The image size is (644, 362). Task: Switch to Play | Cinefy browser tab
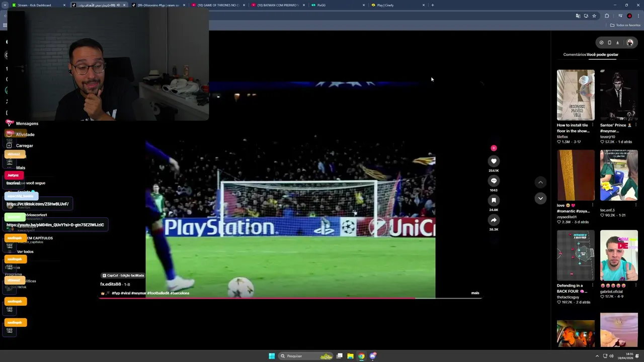tap(397, 5)
